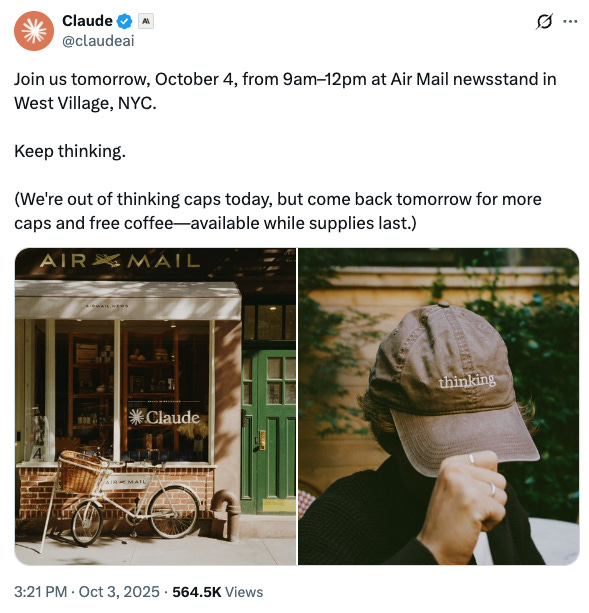Screen dimensions: 589x613
Task: View the 564.5K Views analytics
Action: 218,591
